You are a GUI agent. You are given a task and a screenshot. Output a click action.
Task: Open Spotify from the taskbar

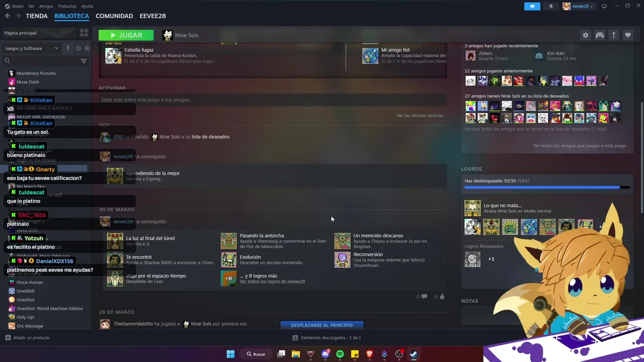[x=340, y=354]
